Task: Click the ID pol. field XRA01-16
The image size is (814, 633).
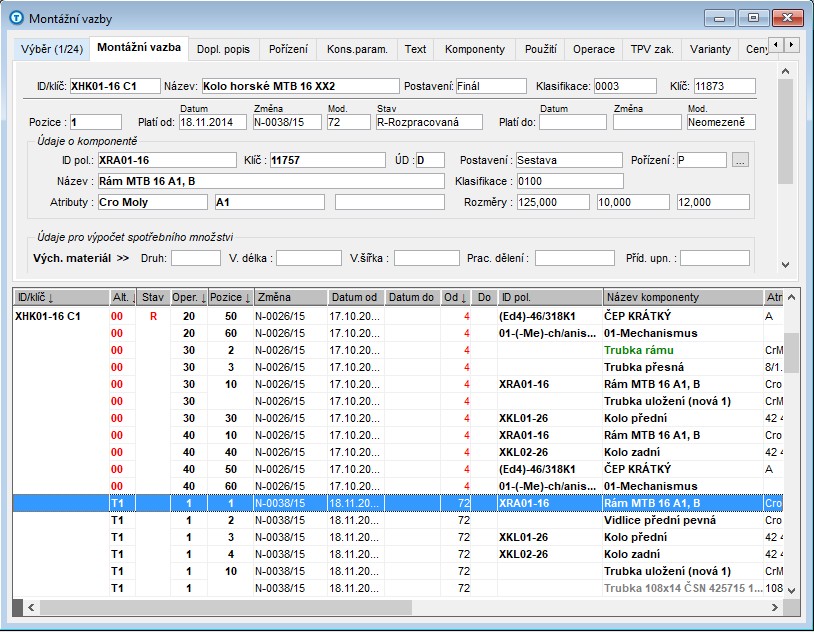Action: pos(167,160)
